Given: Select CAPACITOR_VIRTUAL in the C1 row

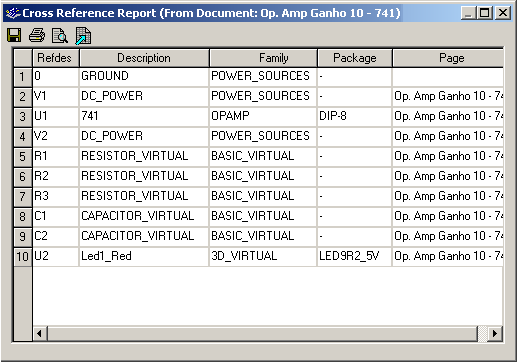Looking at the screenshot, I should (x=144, y=217).
